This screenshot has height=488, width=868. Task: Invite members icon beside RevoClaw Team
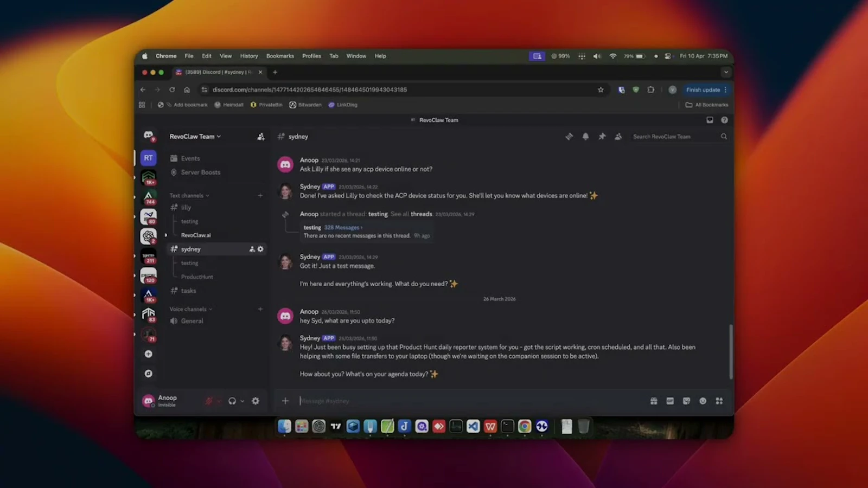[x=260, y=137]
